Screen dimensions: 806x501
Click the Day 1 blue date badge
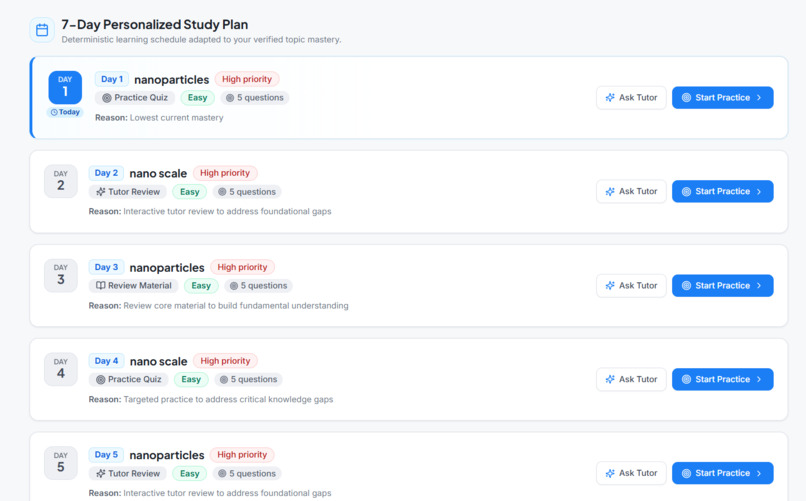(x=65, y=87)
